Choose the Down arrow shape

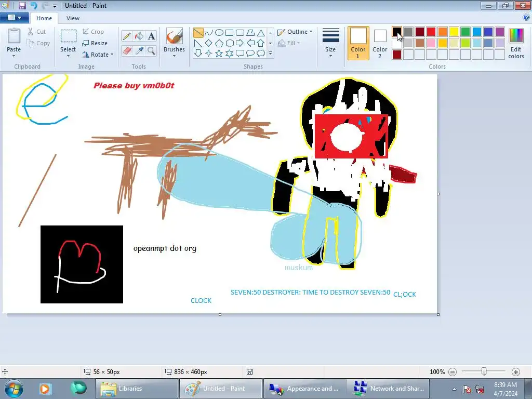point(198,54)
